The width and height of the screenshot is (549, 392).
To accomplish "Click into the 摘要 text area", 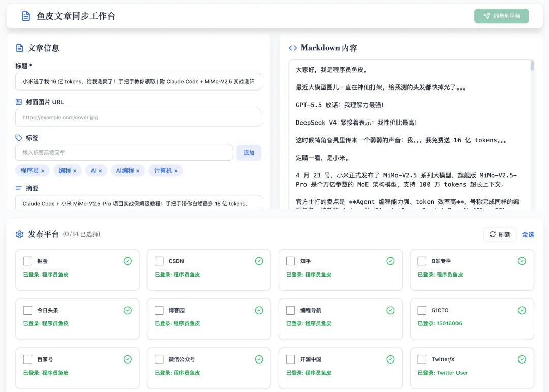I will [x=138, y=202].
